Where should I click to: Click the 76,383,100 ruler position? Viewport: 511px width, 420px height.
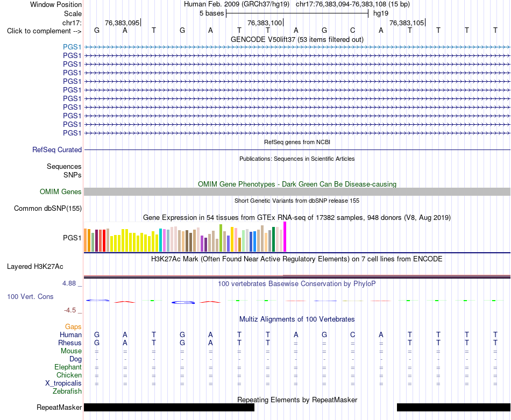click(x=265, y=23)
